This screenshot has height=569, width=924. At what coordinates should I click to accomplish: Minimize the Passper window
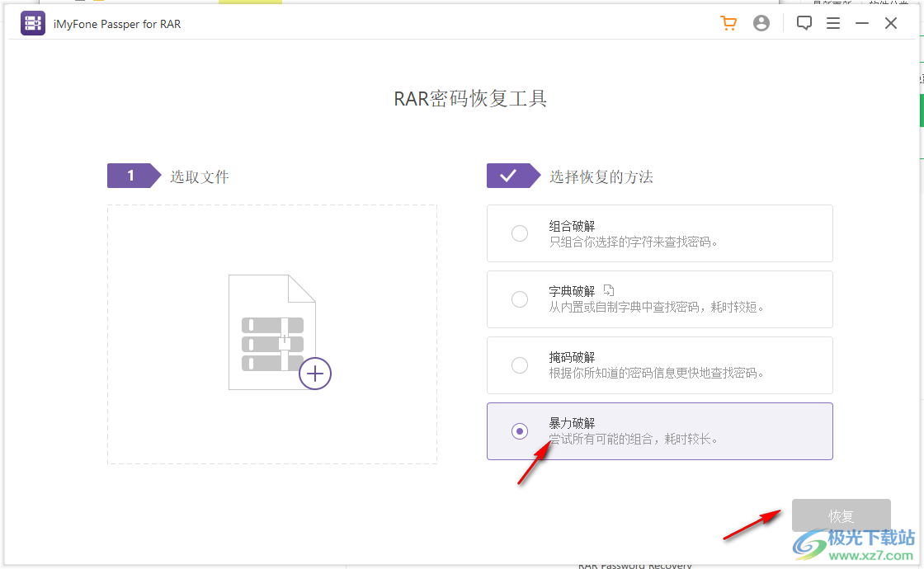pos(862,23)
